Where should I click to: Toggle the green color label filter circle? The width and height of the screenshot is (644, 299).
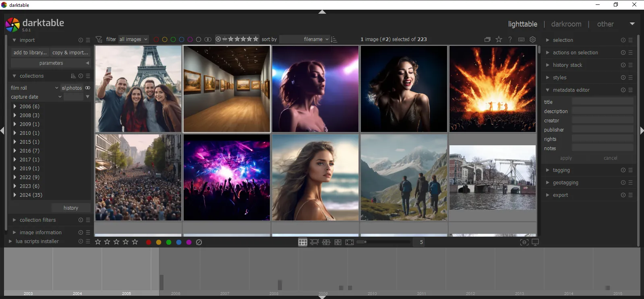[173, 39]
